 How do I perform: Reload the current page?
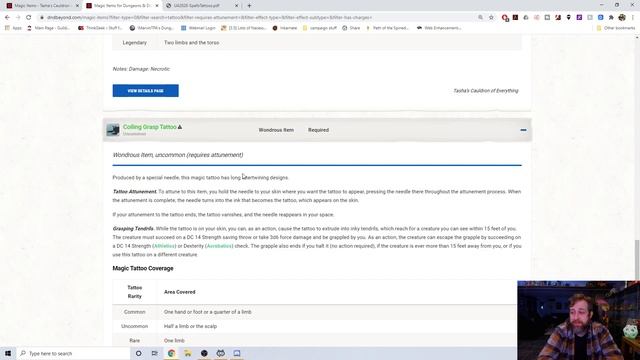point(29,18)
